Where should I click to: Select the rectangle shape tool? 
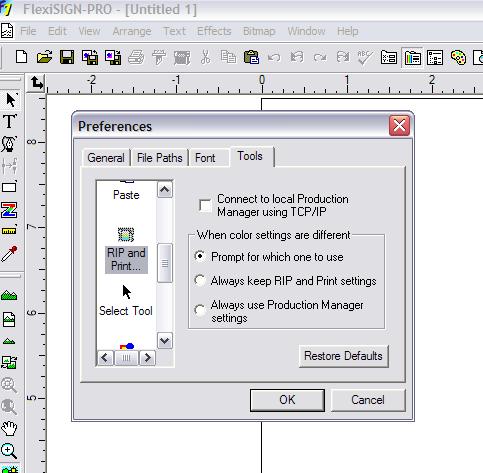click(9, 187)
